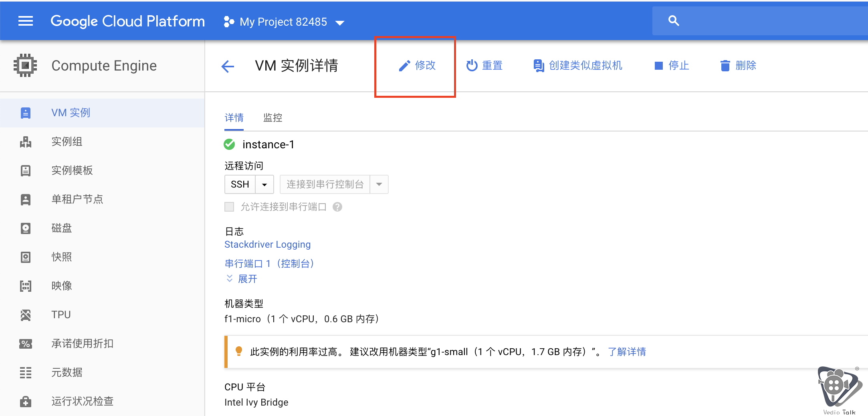Open 磁盘 in sidebar
The height and width of the screenshot is (416, 868).
(x=102, y=228)
